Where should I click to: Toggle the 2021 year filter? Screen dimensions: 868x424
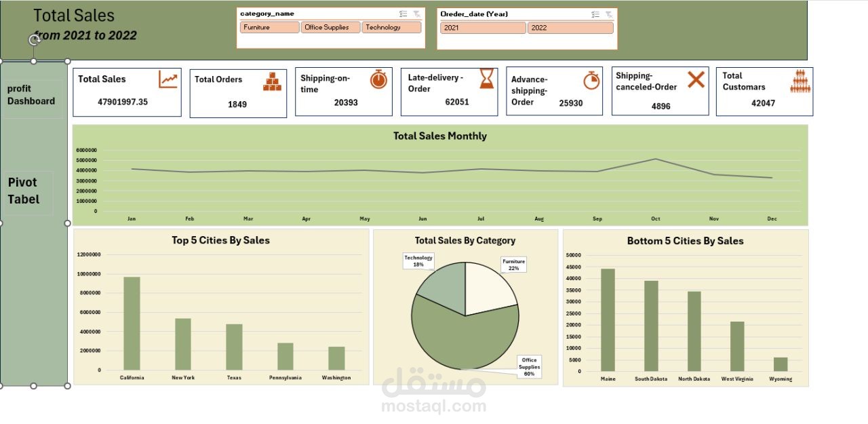[482, 27]
